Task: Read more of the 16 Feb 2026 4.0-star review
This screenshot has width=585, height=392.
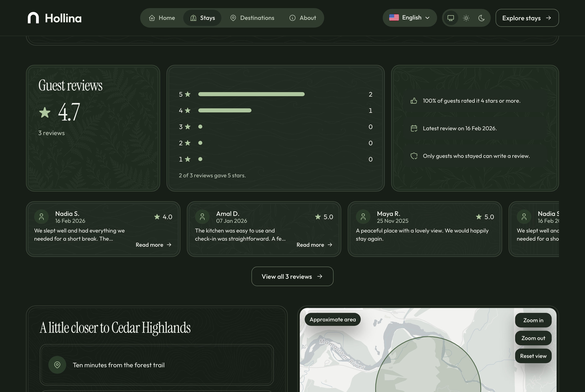Action: [154, 245]
